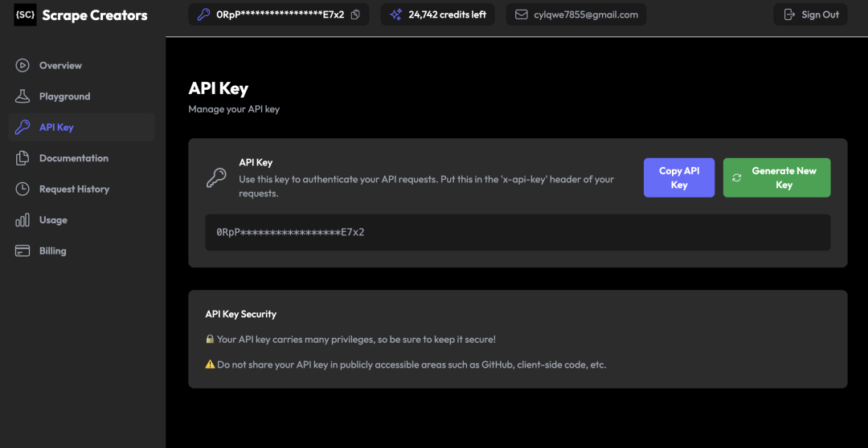868x448 pixels.
Task: Click the Request History clock icon
Action: click(23, 189)
